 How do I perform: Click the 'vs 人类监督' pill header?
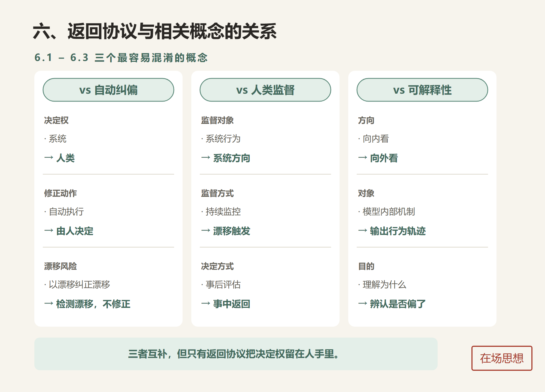(x=265, y=90)
